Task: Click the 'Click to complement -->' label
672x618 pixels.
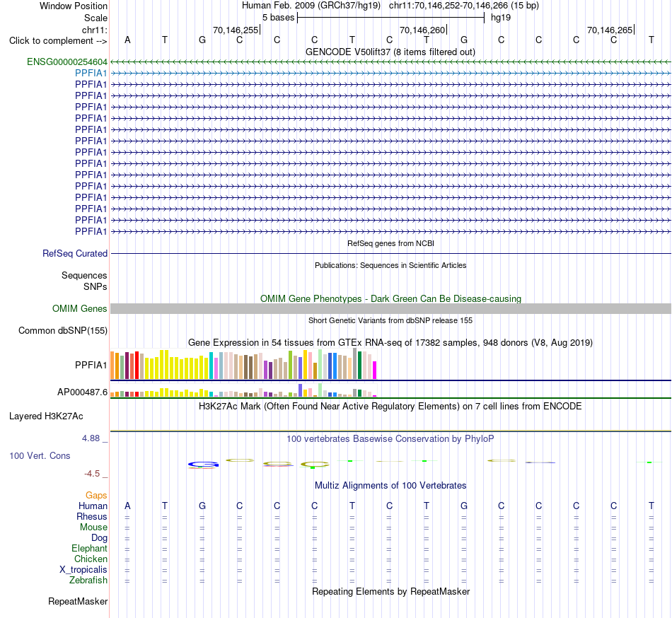Action: pos(58,41)
